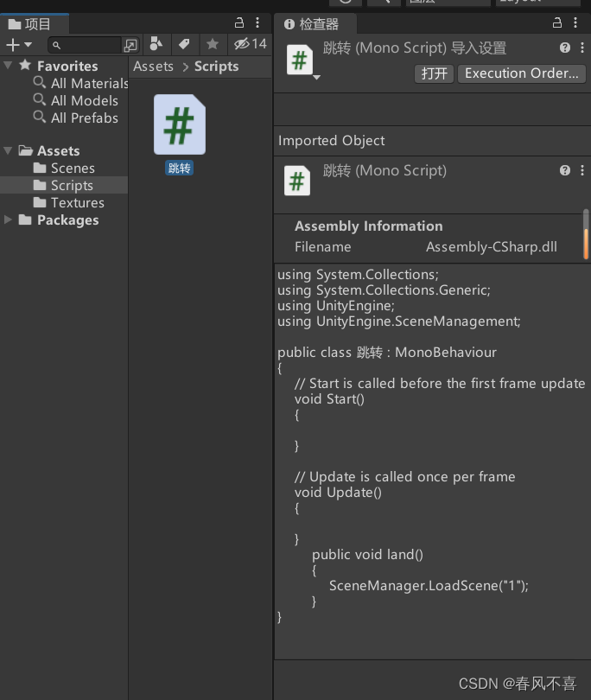
Task: Toggle the Inspector lock icon
Action: coord(556,22)
